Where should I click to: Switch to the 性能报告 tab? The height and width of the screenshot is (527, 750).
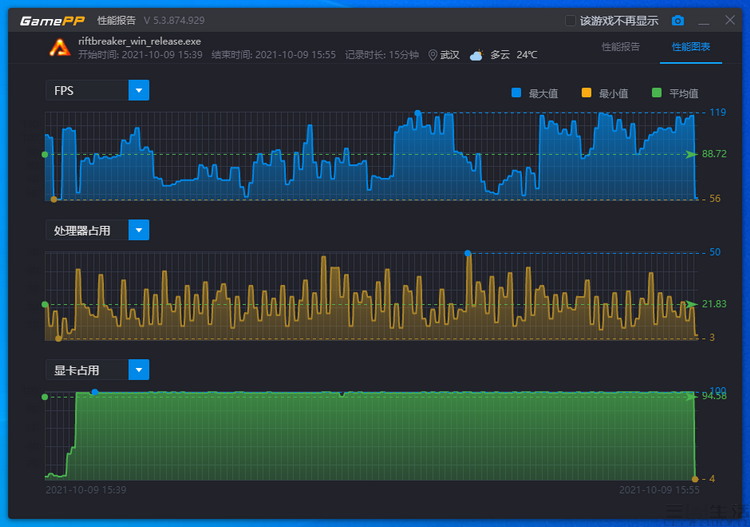coord(620,47)
